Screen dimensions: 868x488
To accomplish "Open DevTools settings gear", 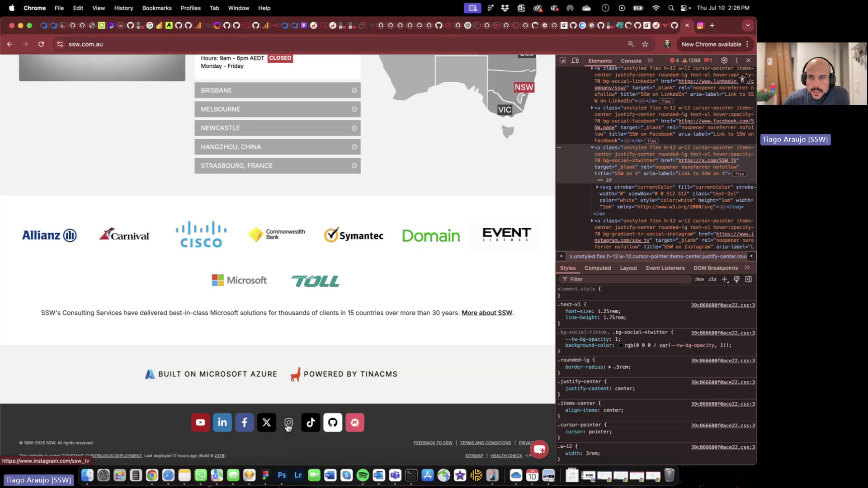I will [724, 60].
